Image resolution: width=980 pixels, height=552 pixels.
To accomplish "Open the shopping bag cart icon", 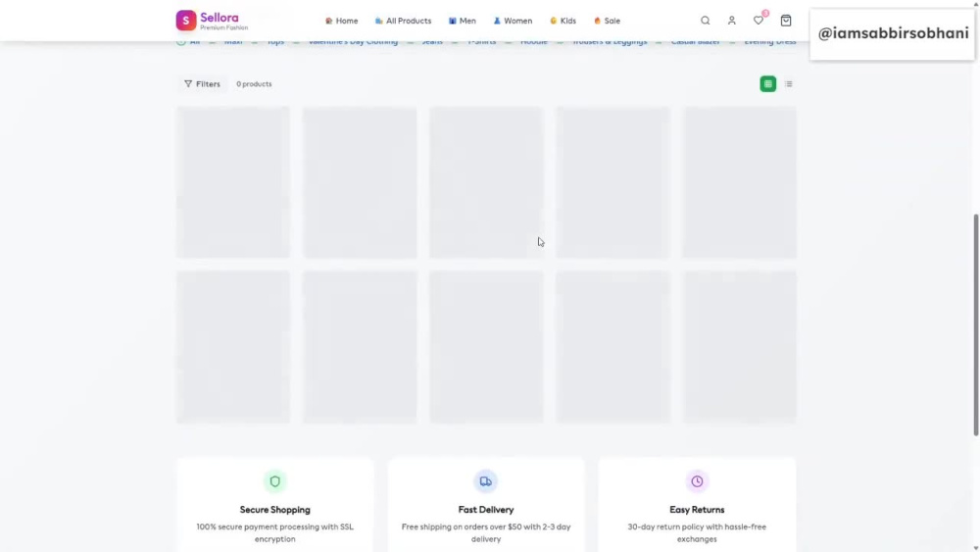I will click(786, 21).
